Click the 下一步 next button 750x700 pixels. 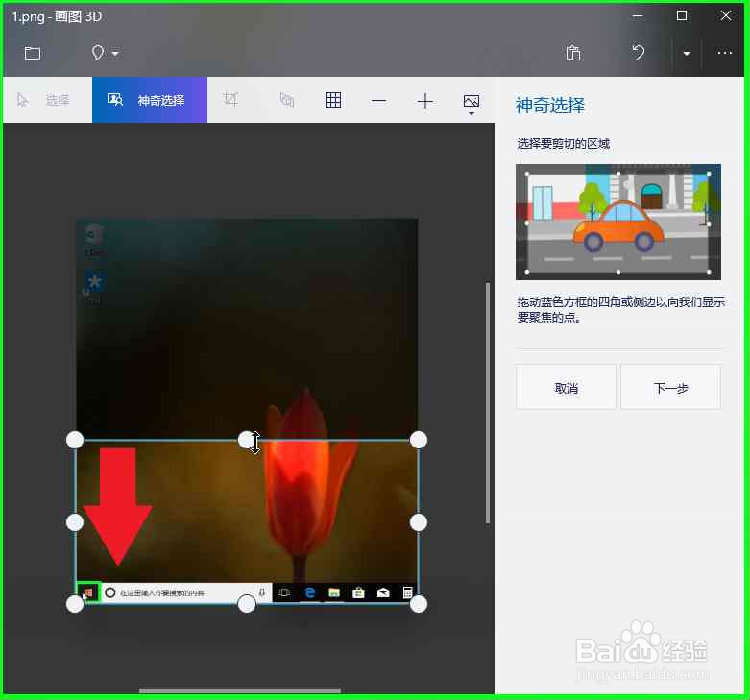[x=670, y=388]
